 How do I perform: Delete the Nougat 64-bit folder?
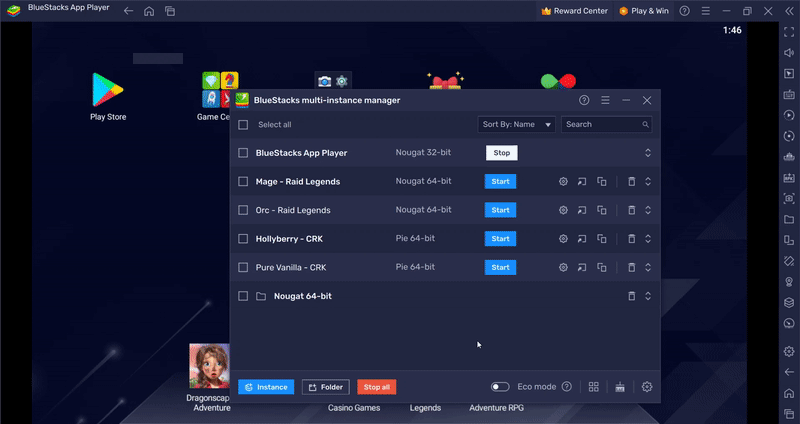[631, 296]
